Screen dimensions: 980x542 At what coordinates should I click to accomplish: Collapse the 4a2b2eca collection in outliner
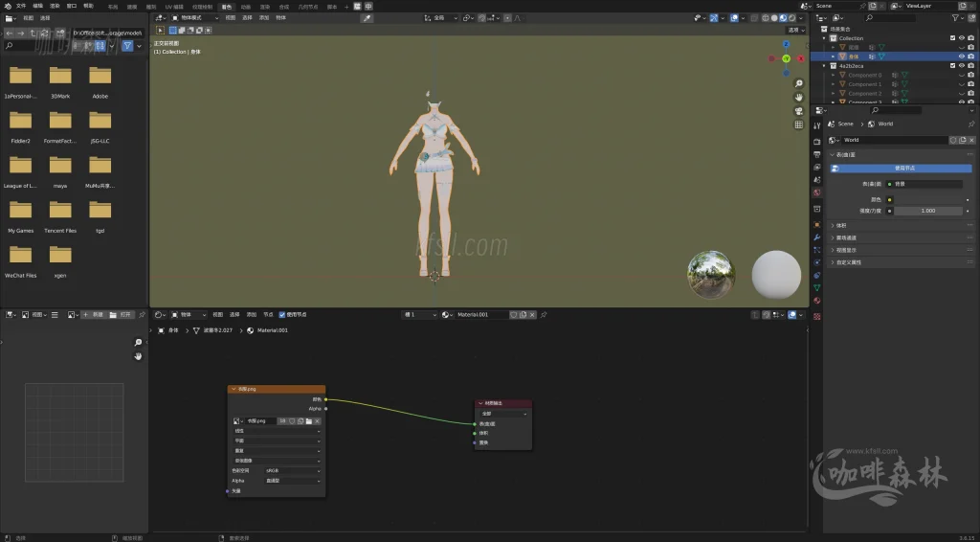(x=824, y=66)
